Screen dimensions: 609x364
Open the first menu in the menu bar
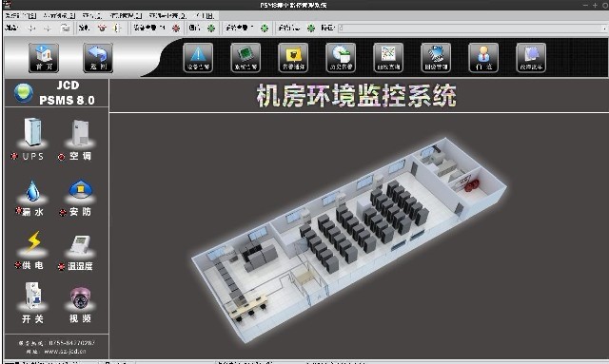click(x=21, y=16)
